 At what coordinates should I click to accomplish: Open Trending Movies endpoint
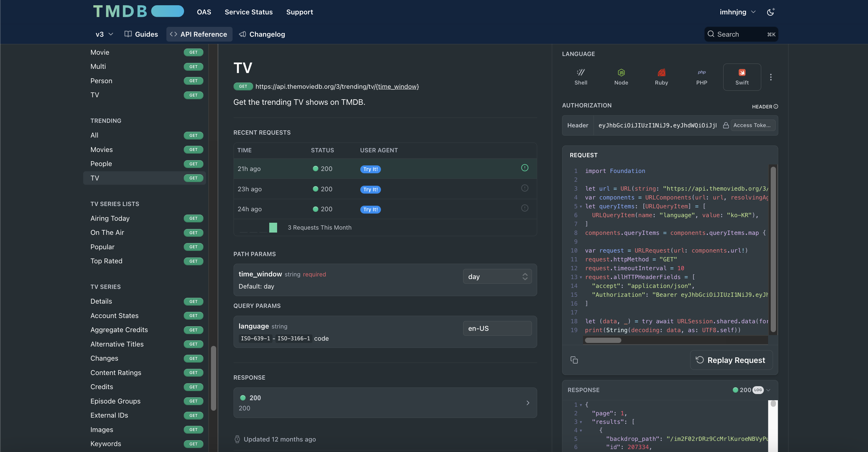[x=144, y=150]
